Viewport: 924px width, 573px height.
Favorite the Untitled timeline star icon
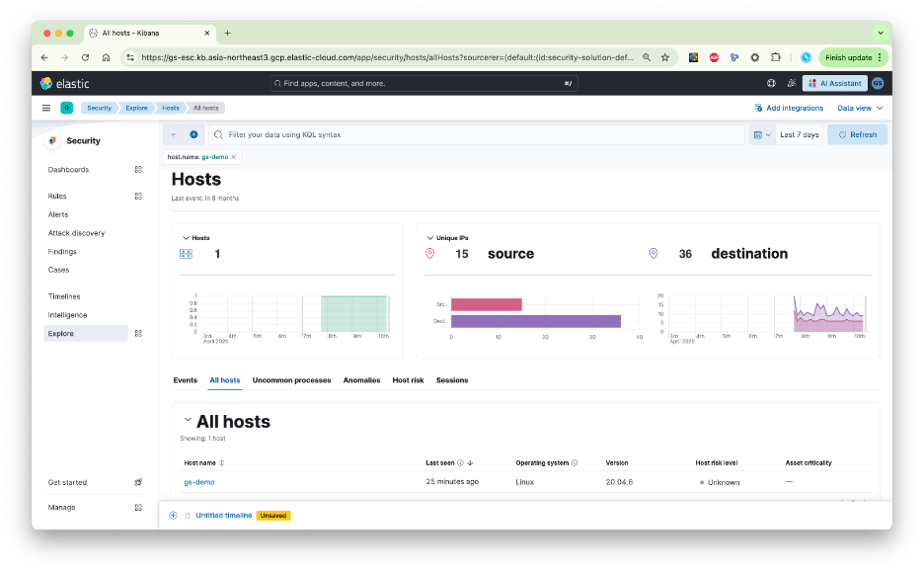point(188,516)
